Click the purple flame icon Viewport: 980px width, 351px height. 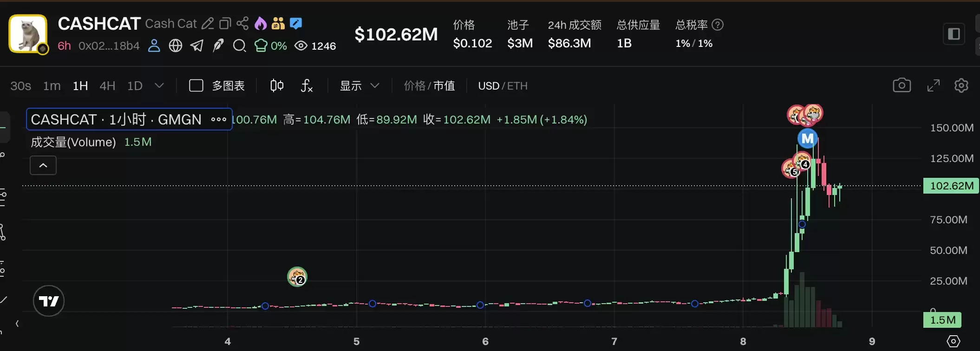point(260,23)
